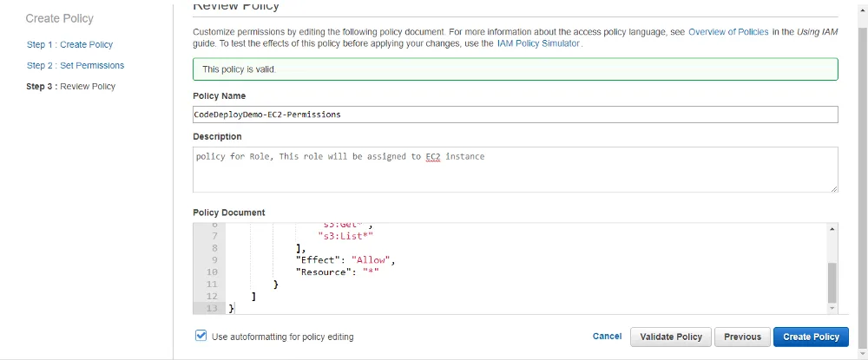Screen dimensions: 868x360
Task: Go back to Step 1 : Create Policy
Action: 69,44
